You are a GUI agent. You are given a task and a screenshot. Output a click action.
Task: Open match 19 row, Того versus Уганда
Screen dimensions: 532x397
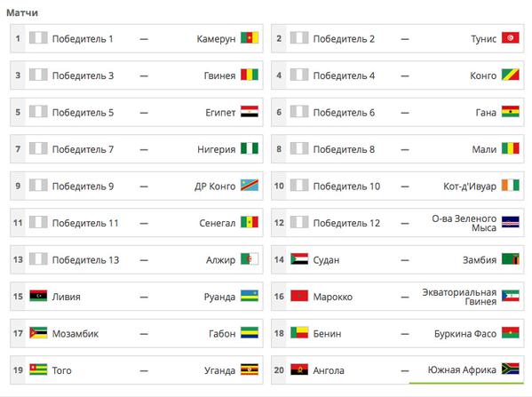pos(137,369)
